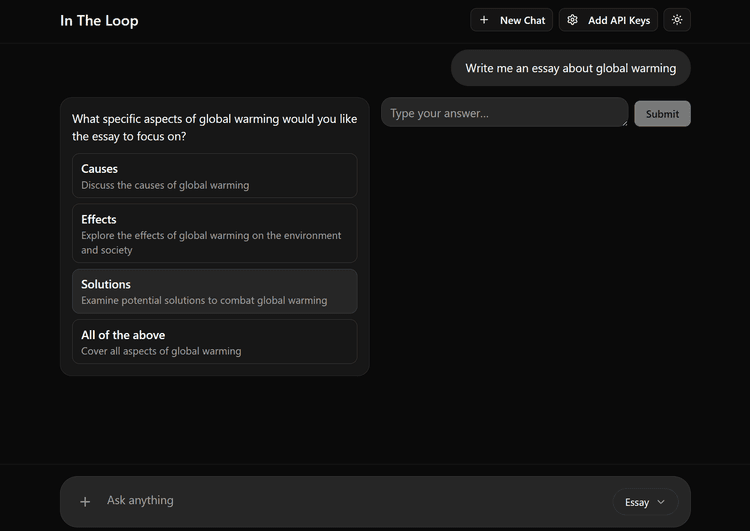Click the user message about global warming
Viewport: 750px width, 531px height.
tap(570, 68)
